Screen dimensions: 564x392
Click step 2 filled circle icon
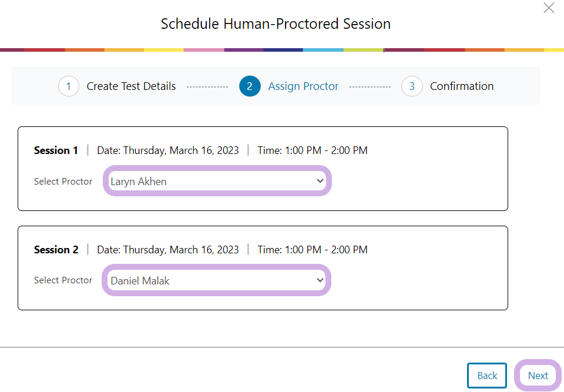click(x=250, y=86)
